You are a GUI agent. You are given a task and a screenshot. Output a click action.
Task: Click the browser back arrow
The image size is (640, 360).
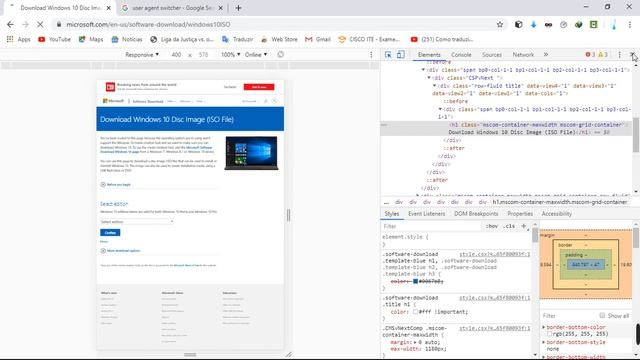pyautogui.click(x=10, y=24)
